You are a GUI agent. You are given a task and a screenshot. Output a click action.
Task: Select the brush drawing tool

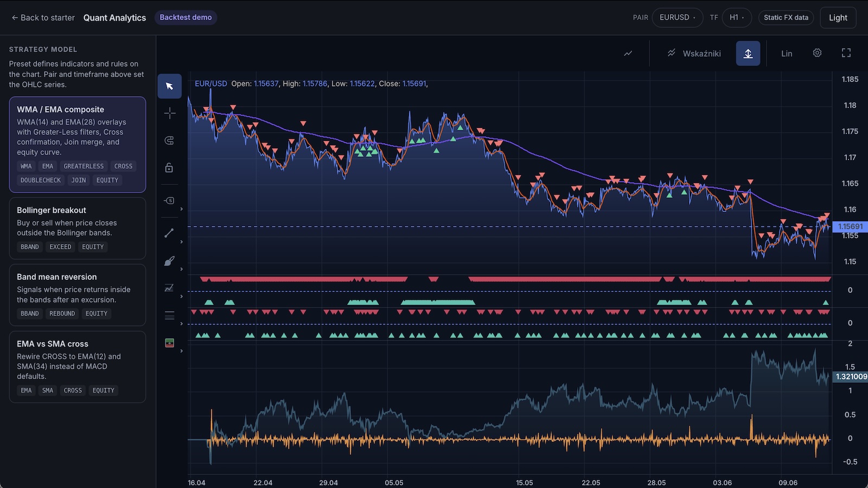pyautogui.click(x=169, y=261)
